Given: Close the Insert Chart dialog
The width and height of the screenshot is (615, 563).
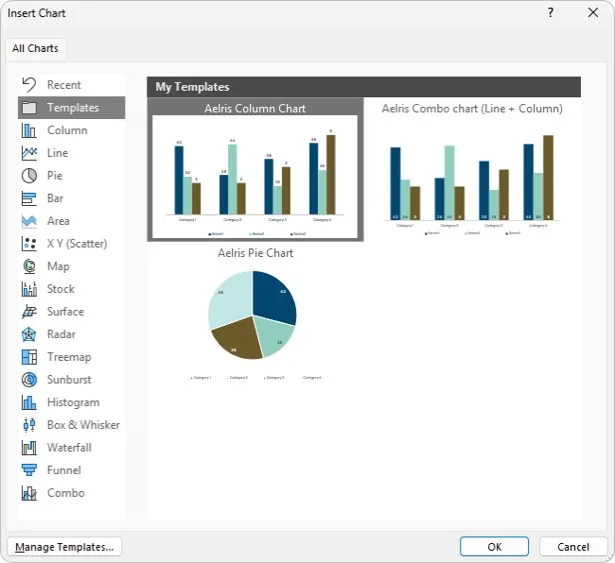Looking at the screenshot, I should coord(593,13).
